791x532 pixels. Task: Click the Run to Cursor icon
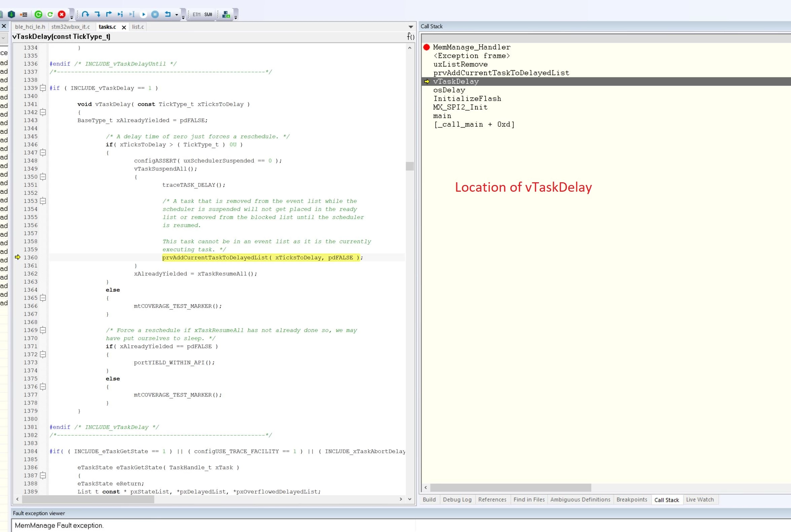[132, 14]
